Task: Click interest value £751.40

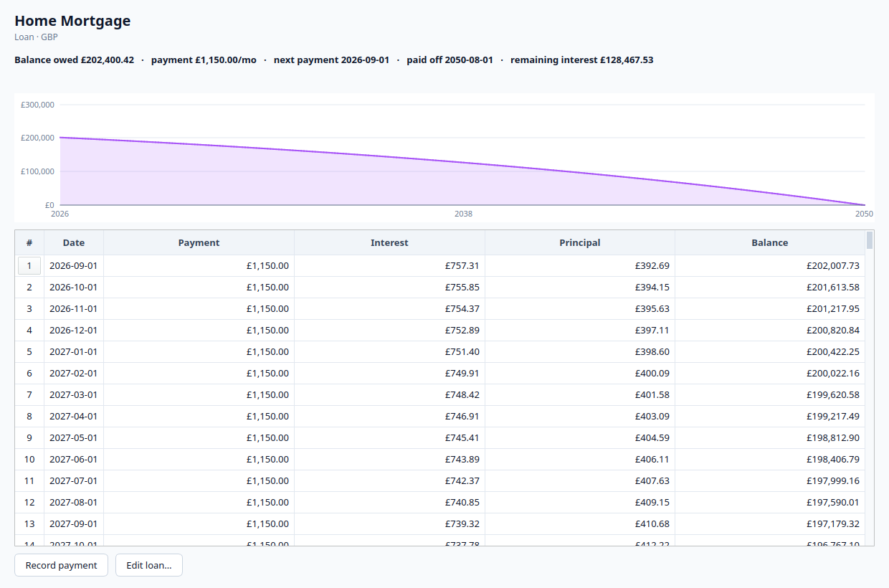Action: click(462, 352)
